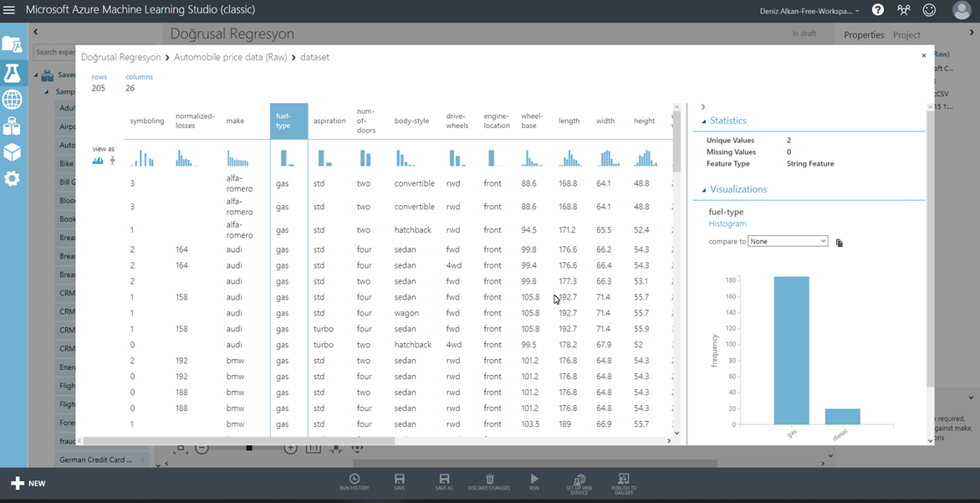The width and height of the screenshot is (980, 503).
Task: Open the Help question mark icon
Action: [x=878, y=10]
